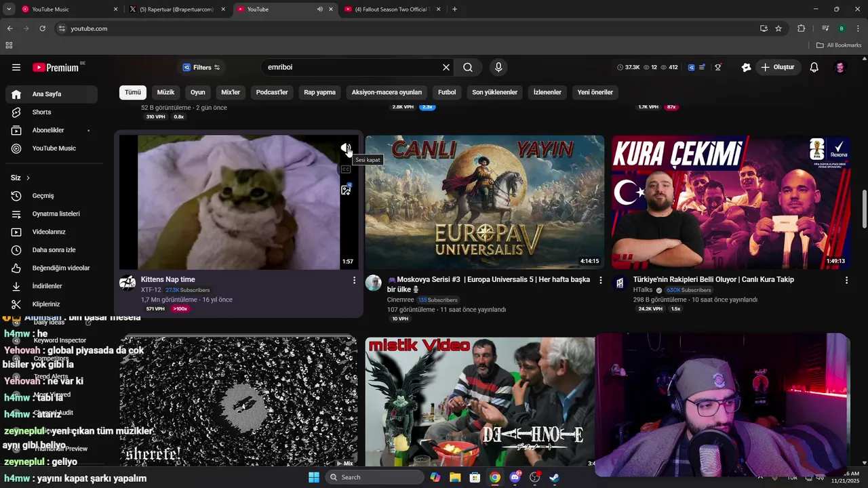Open Beğendiğim videolar in sidebar
The height and width of the screenshot is (488, 868).
[52, 268]
